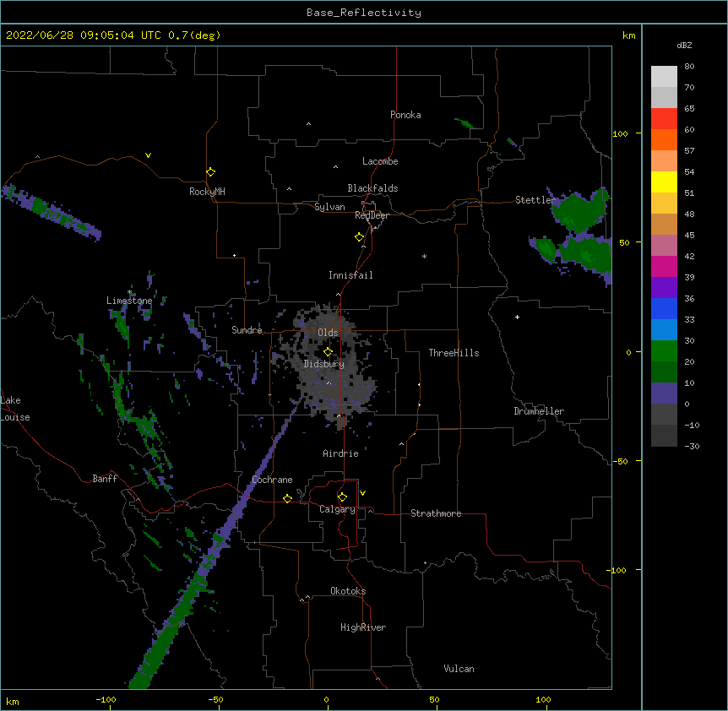Select the purple 10 dBZ legend swatch
The image size is (728, 711).
(664, 393)
